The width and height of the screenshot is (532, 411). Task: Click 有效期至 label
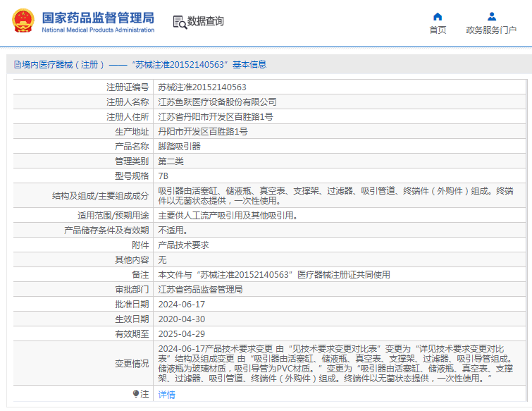132,334
